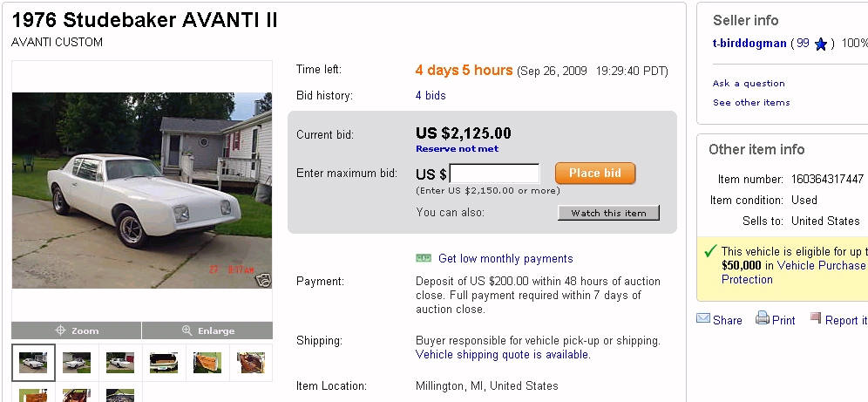The image size is (868, 402).
Task: Click the main white Avanti car photo
Action: tap(142, 190)
